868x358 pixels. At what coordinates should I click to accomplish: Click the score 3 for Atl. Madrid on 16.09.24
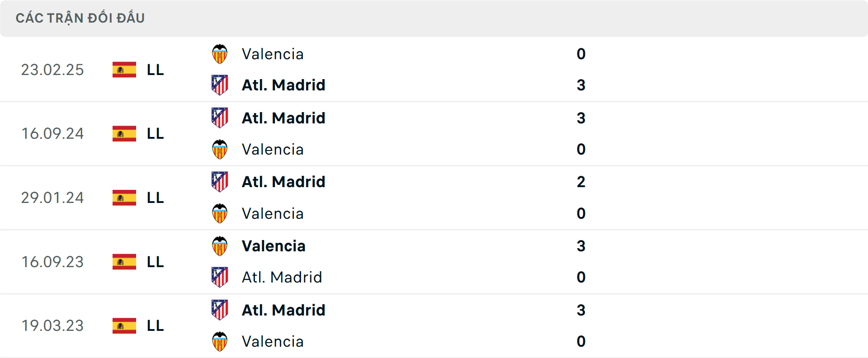click(581, 118)
